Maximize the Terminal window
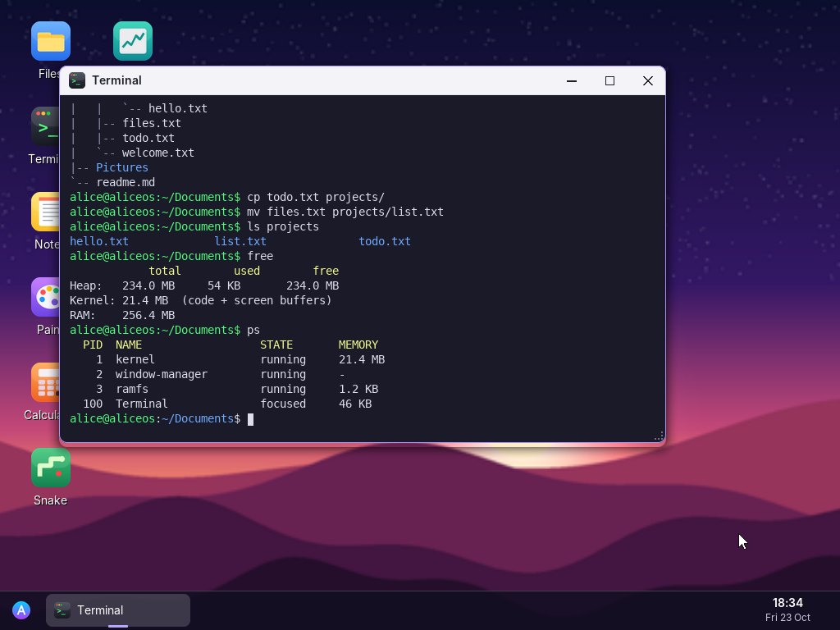The image size is (840, 630). pos(609,81)
